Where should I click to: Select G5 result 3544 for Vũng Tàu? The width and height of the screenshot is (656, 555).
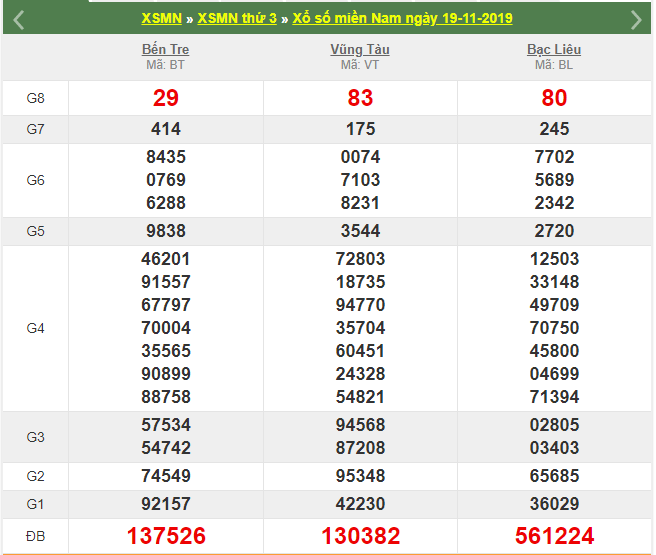360,231
